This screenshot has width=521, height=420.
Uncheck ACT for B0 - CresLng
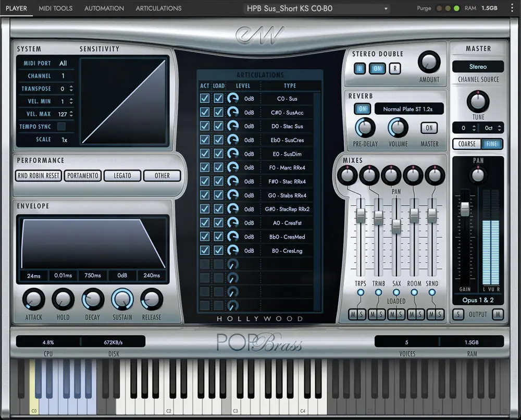click(x=205, y=250)
